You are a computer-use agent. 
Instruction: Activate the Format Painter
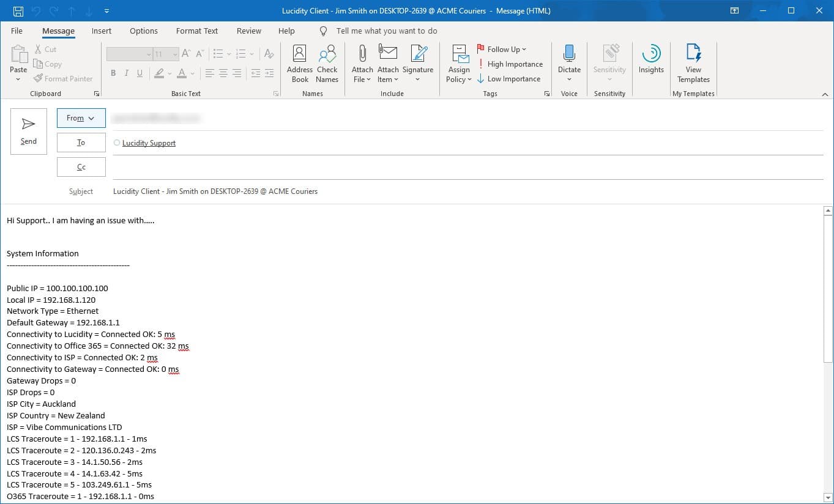pos(64,79)
